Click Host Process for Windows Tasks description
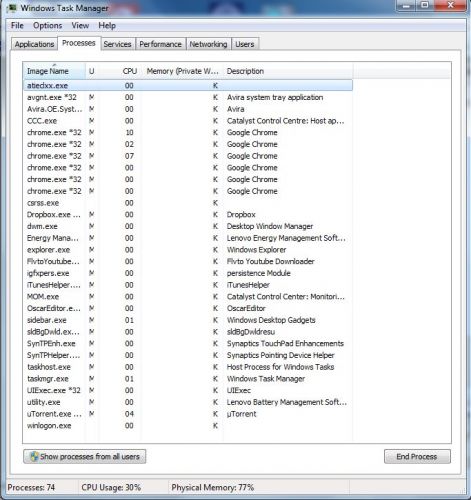This screenshot has height=500, width=471. click(280, 367)
